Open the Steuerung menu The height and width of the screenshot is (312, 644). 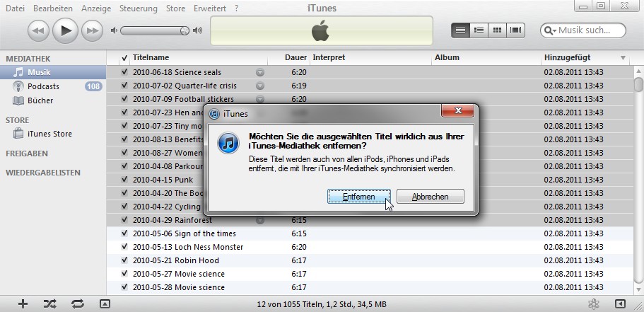coord(139,8)
